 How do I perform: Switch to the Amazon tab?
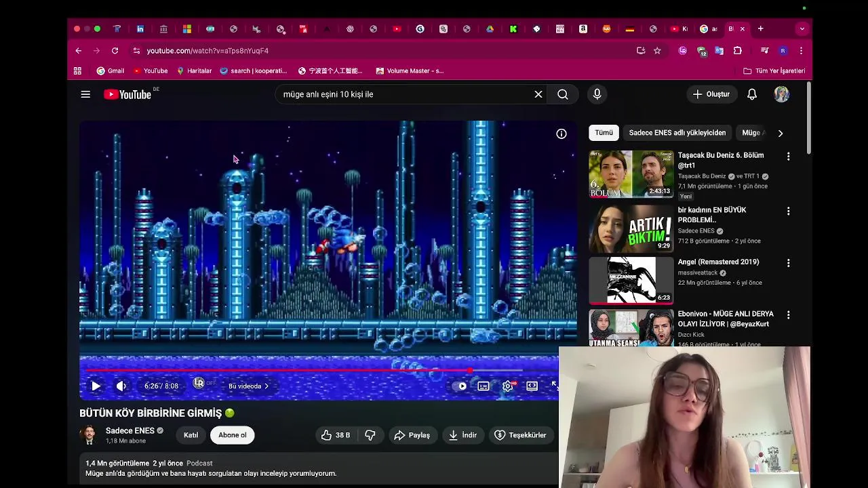[x=583, y=29]
